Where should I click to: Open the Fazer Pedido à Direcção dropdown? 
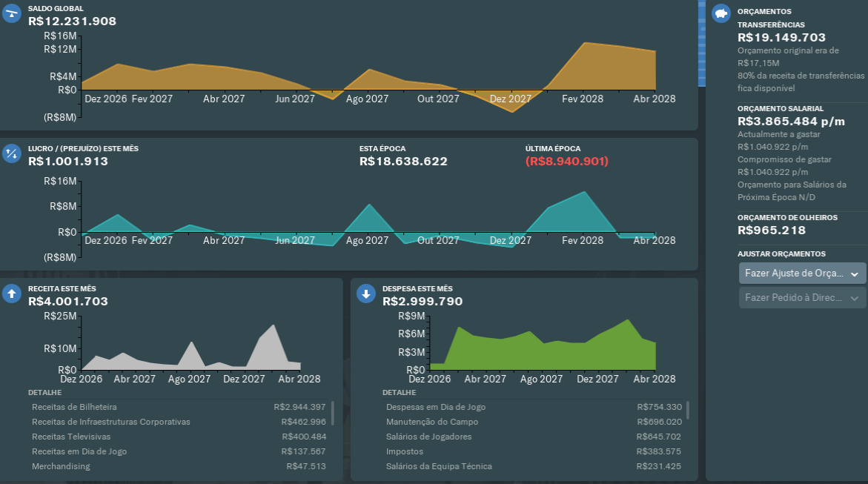pos(802,297)
